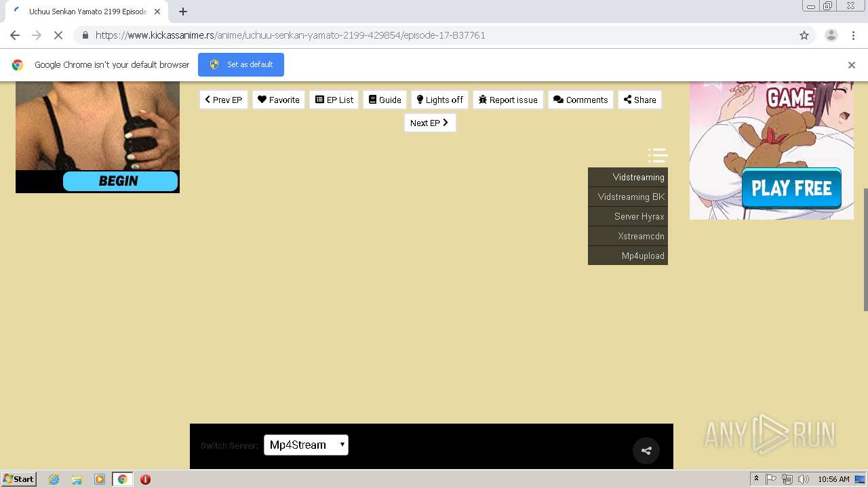Screen dimensions: 868x488
Task: Go to Next EP
Action: coord(430,123)
